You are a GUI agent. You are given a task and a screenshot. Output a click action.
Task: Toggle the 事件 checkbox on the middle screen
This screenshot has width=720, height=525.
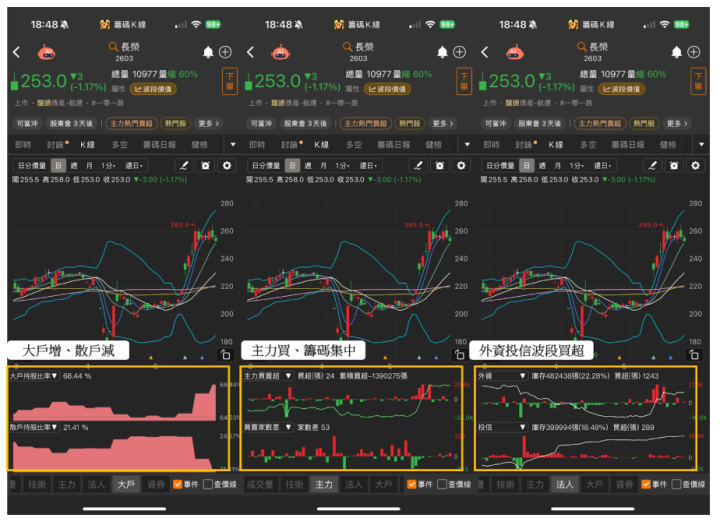coord(412,484)
